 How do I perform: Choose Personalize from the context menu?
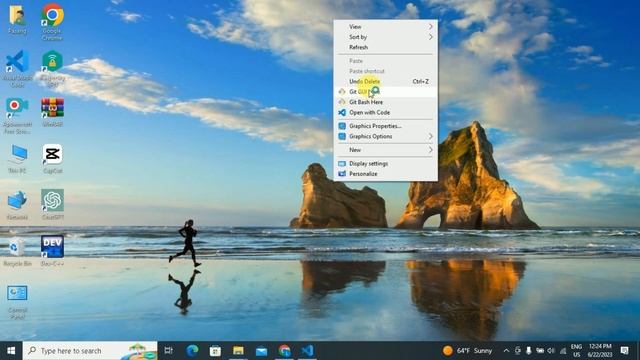point(386,174)
